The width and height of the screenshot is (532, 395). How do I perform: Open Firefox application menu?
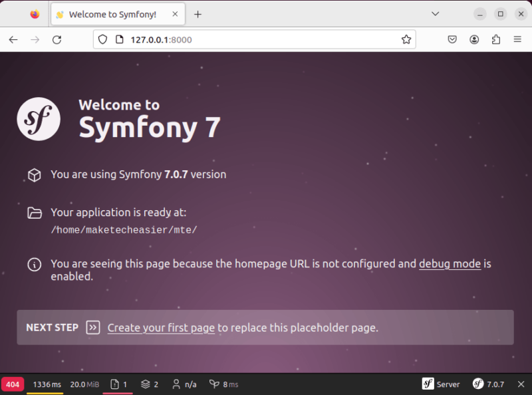click(x=518, y=39)
